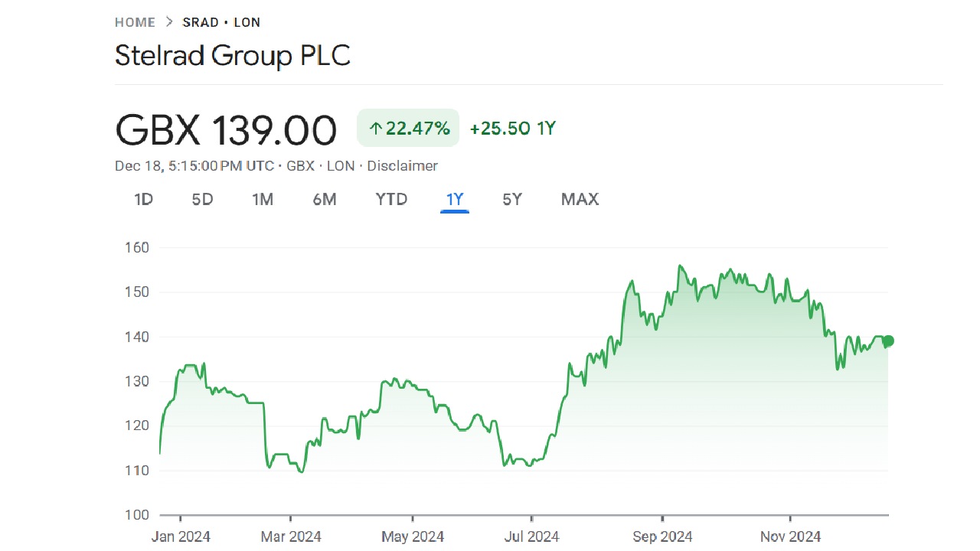Click the breadcrumb chevron after HOME
The image size is (980, 551).
[x=169, y=22]
